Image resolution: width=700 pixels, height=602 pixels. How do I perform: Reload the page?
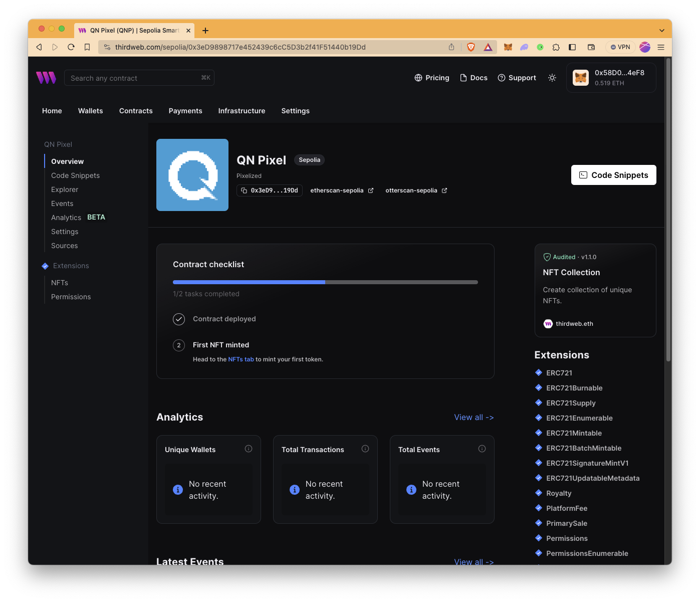71,47
